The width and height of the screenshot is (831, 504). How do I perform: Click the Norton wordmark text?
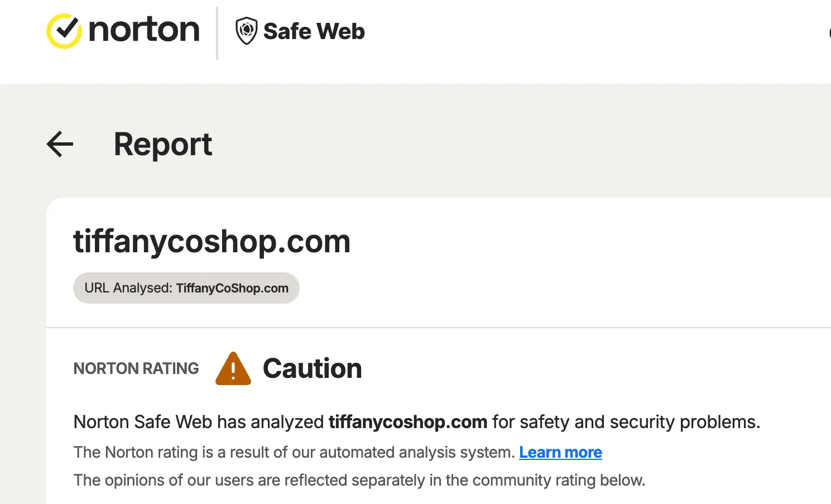[145, 31]
